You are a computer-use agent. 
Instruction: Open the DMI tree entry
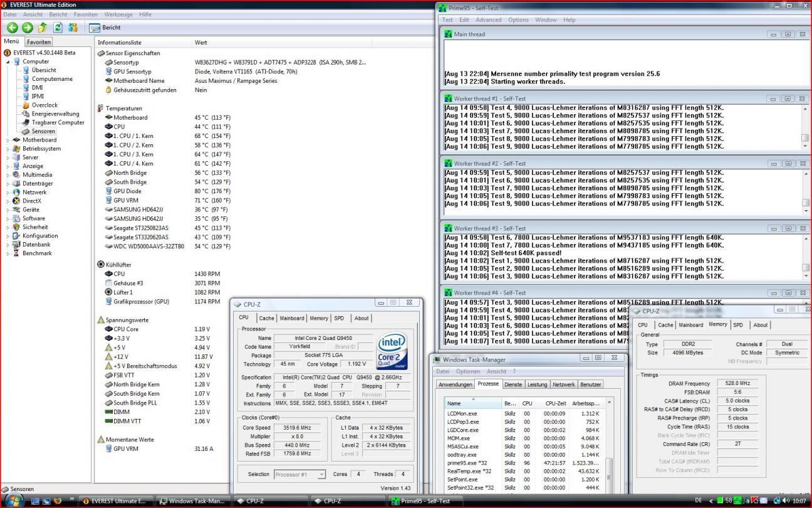[x=38, y=88]
